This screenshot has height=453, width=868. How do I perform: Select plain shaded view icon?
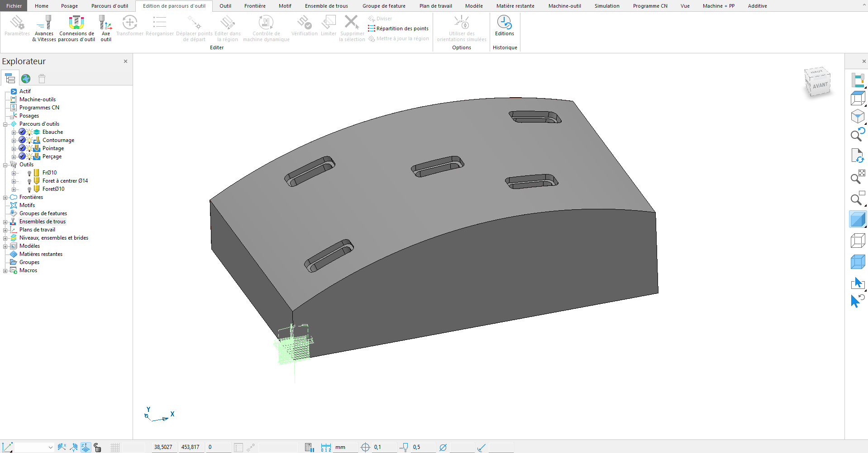(858, 219)
